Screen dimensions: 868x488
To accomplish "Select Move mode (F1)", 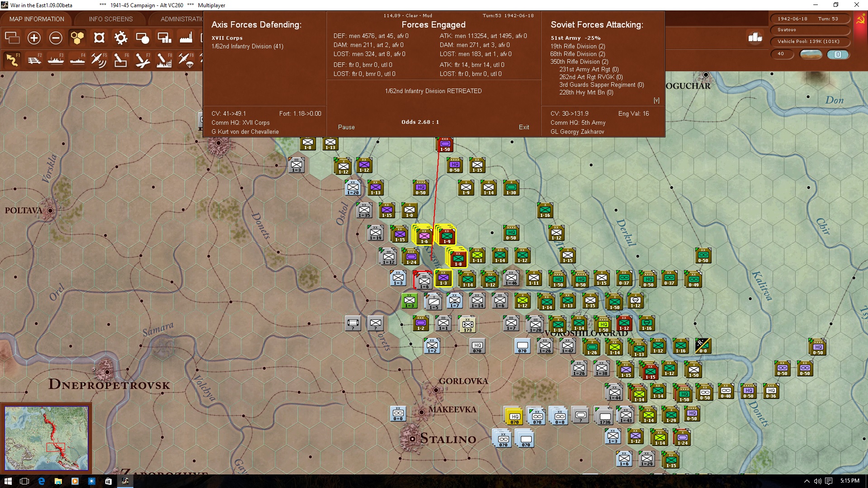I will [x=12, y=60].
